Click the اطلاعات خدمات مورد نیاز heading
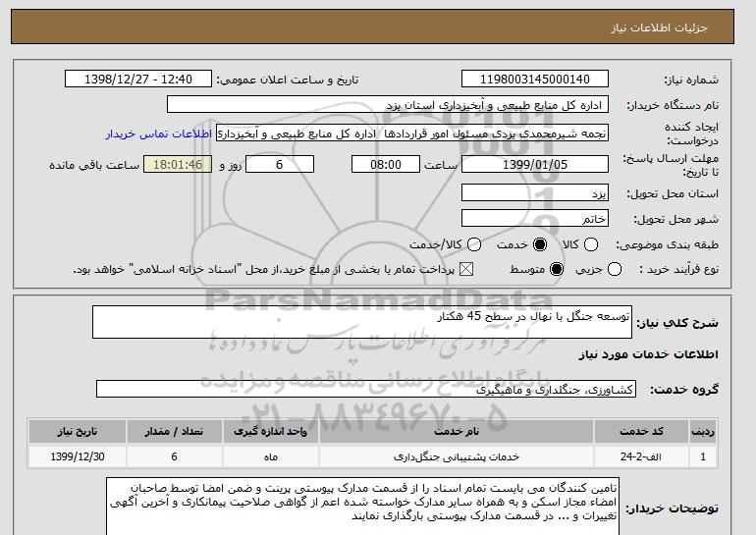The image size is (756, 535). (x=648, y=354)
